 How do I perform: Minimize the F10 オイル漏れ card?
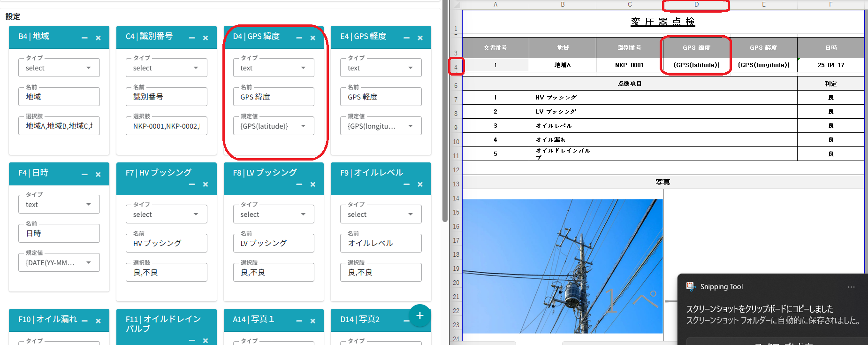84,321
